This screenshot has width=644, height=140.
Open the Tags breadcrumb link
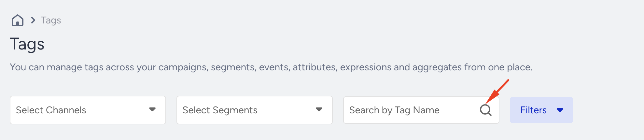pyautogui.click(x=51, y=20)
